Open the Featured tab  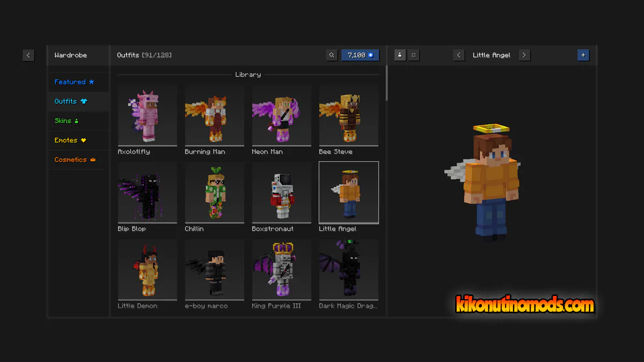(79, 82)
